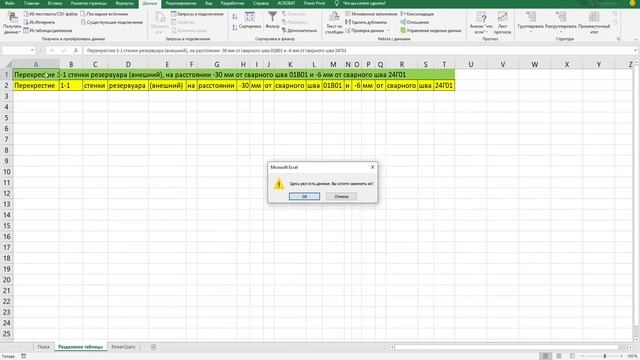Select the column U header
The image size is (640, 360).
click(x=471, y=64)
